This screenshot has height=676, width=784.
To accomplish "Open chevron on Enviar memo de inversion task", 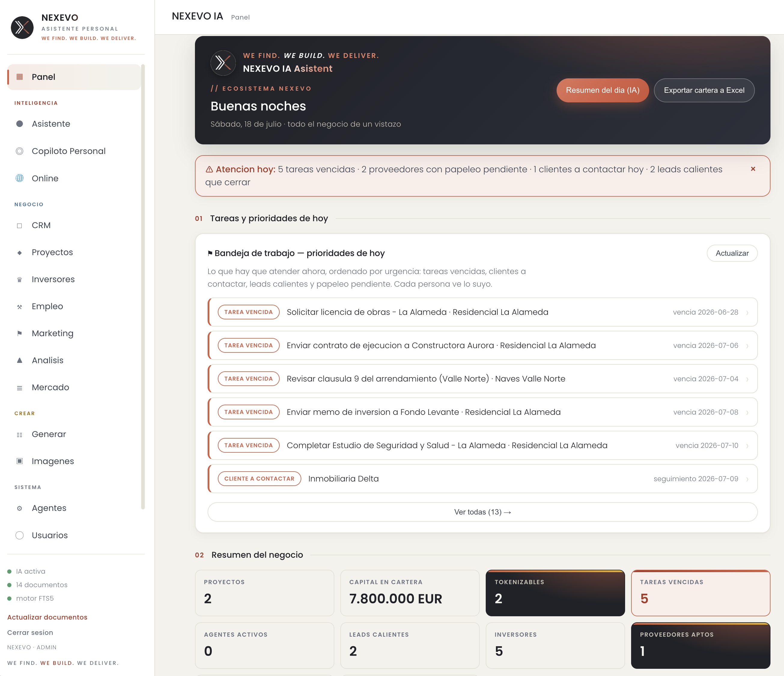I will click(747, 412).
